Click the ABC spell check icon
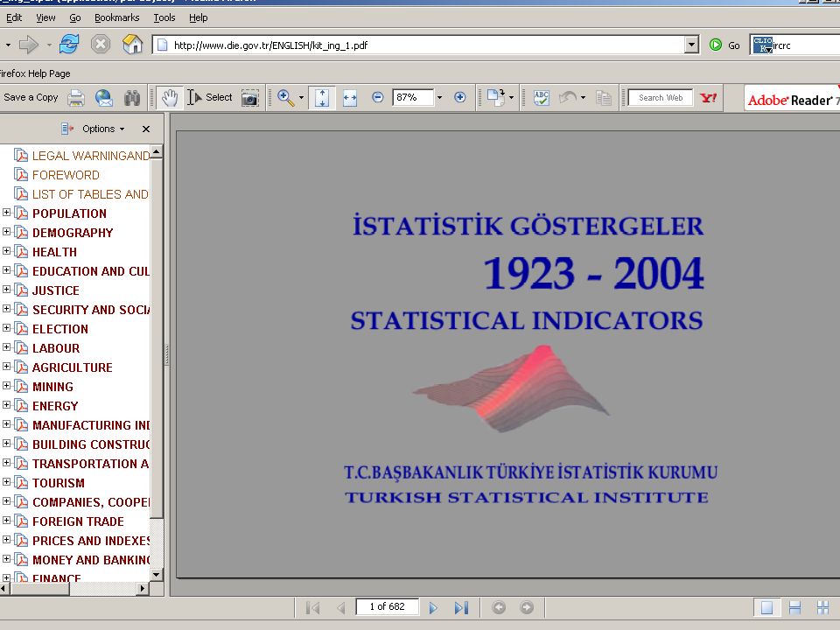840x630 pixels. 542,97
